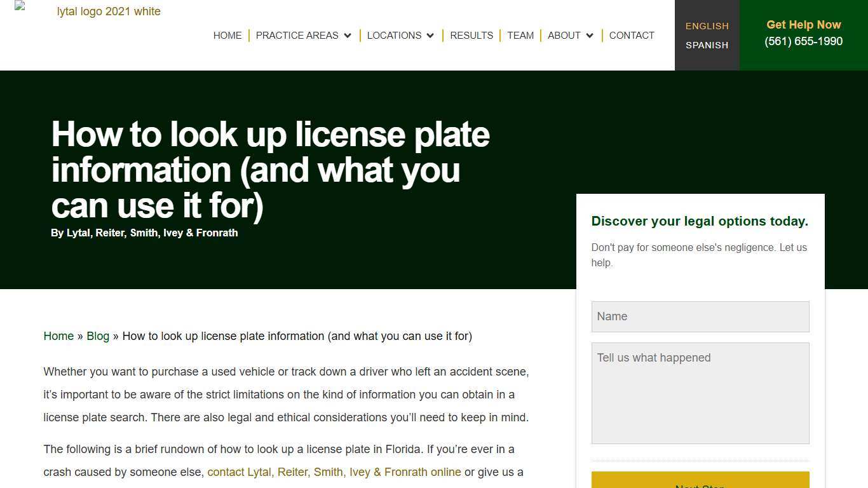Switch the site language to SPANISH
Viewport: 868px width, 488px height.
pyautogui.click(x=707, y=45)
